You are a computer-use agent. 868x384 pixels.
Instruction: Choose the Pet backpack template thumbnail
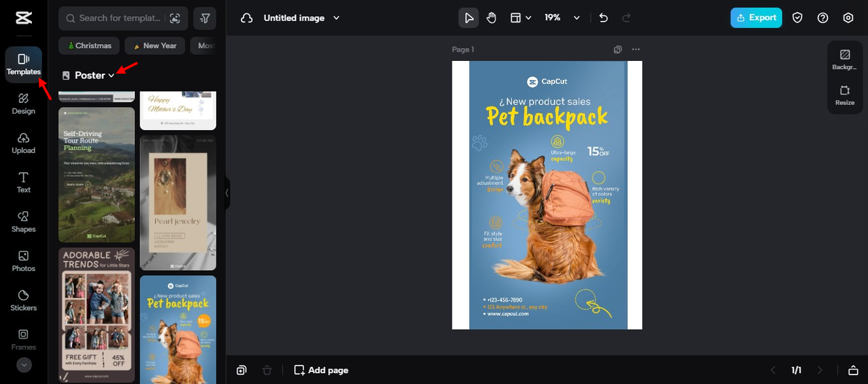[178, 329]
